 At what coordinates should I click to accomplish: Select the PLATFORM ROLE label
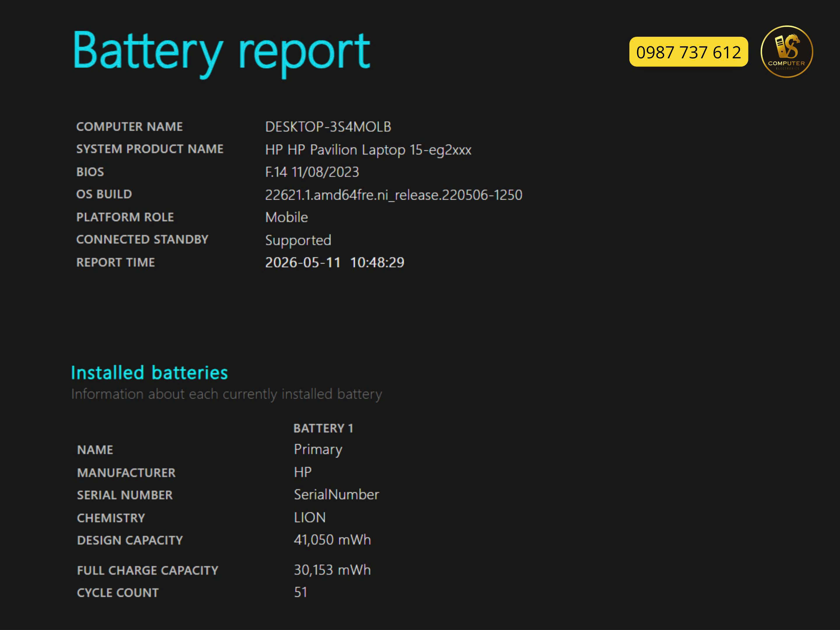coord(125,217)
